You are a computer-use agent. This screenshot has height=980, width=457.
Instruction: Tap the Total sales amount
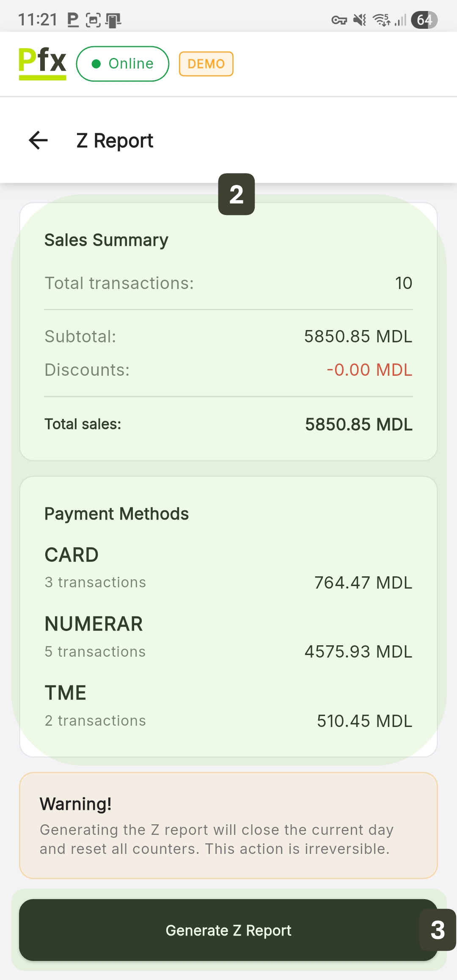(x=358, y=424)
